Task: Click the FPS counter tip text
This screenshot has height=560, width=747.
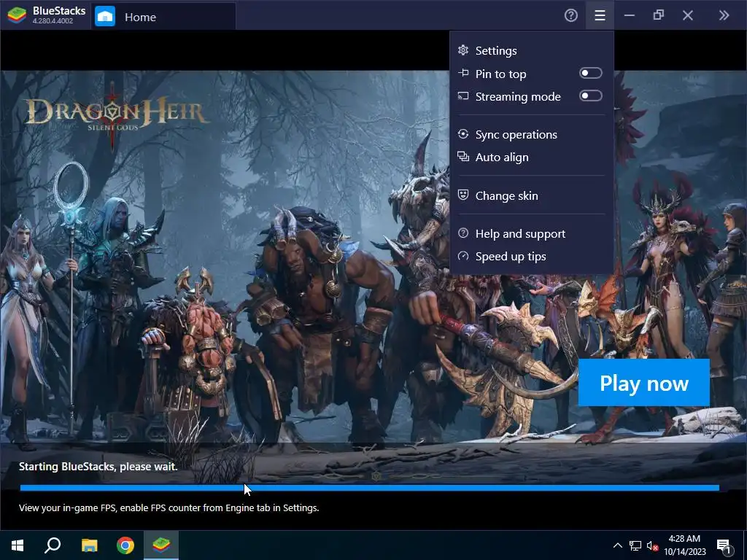Action: 169,508
